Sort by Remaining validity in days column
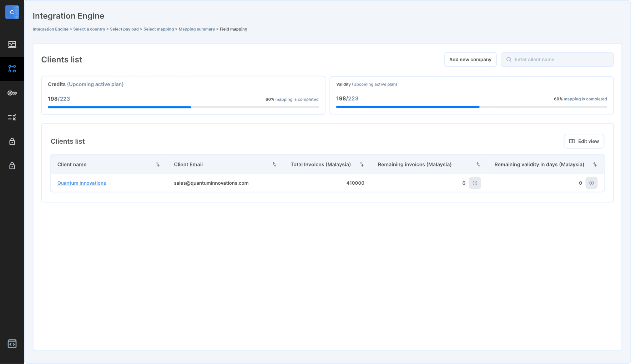 pyautogui.click(x=595, y=164)
